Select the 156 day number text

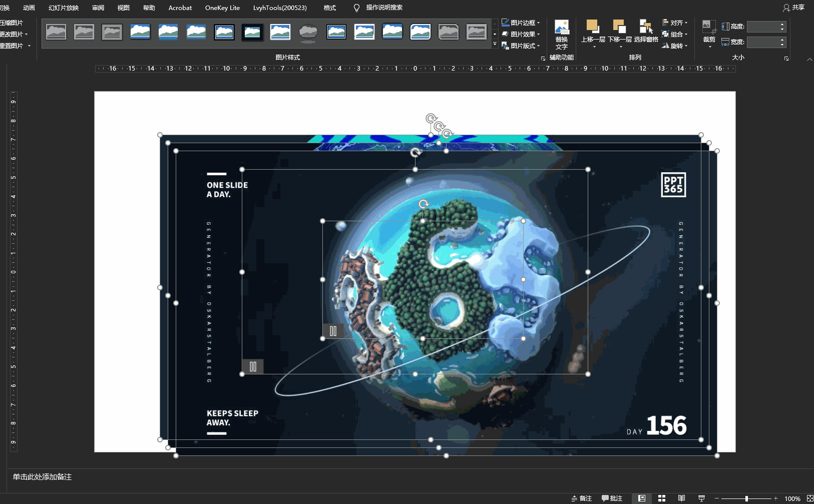pyautogui.click(x=666, y=425)
